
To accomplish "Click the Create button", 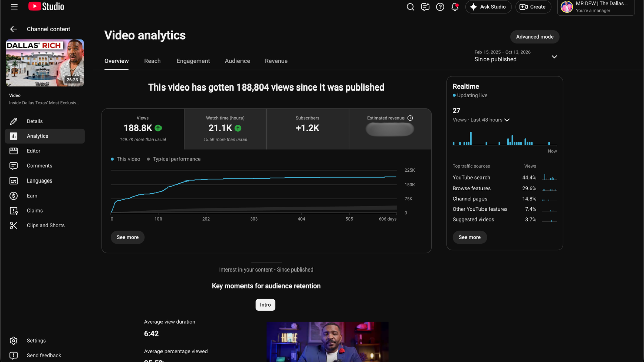I will click(533, 7).
